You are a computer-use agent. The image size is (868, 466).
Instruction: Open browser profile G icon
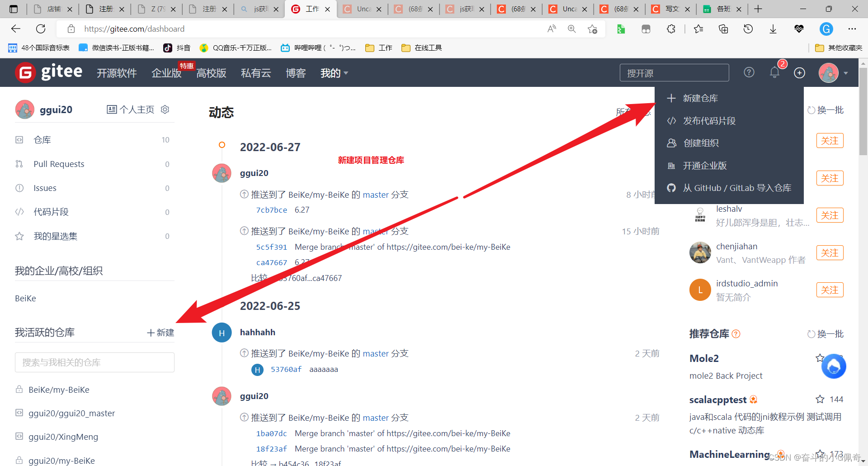click(x=826, y=29)
